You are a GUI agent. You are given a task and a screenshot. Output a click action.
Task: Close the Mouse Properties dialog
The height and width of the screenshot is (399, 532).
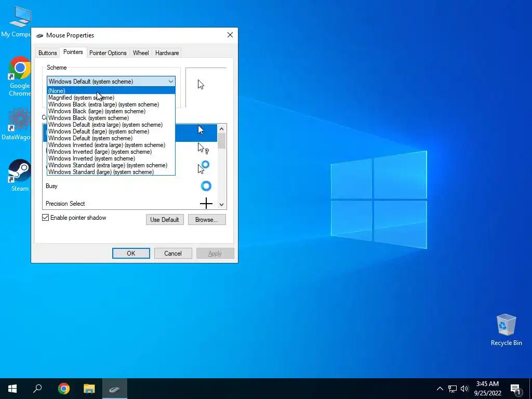pyautogui.click(x=230, y=35)
